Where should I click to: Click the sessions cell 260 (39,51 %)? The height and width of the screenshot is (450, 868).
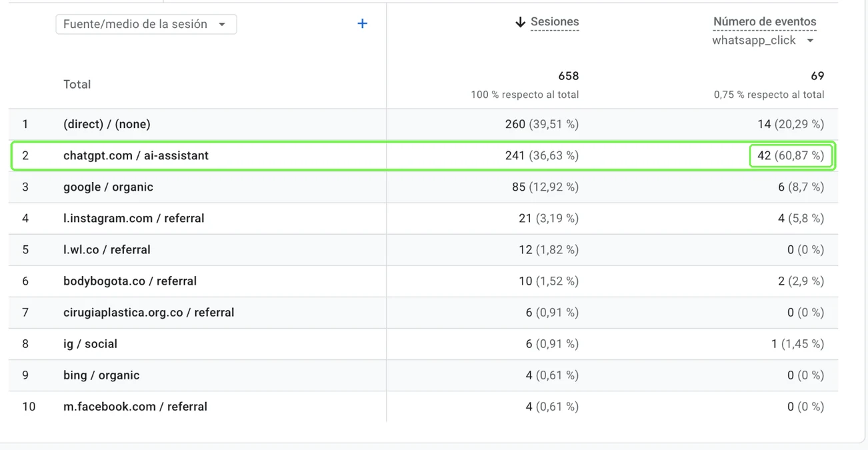coord(542,124)
